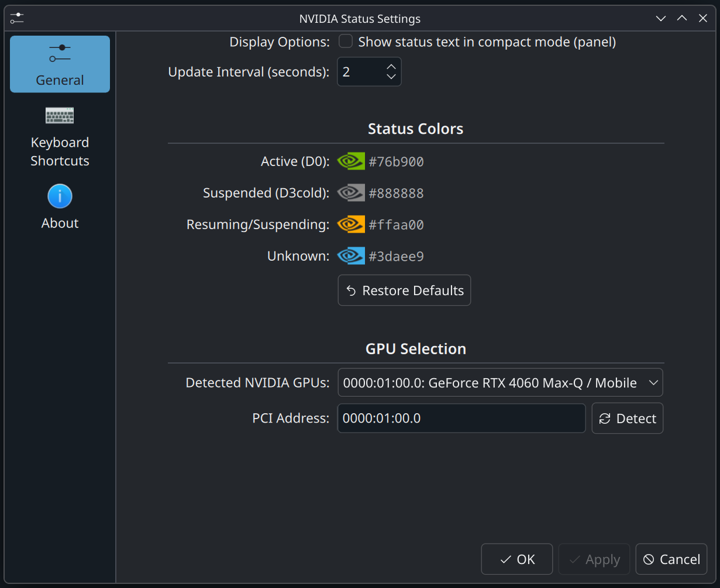The width and height of the screenshot is (720, 588).
Task: Open the Keyboard Shortcuts page
Action: (x=60, y=137)
